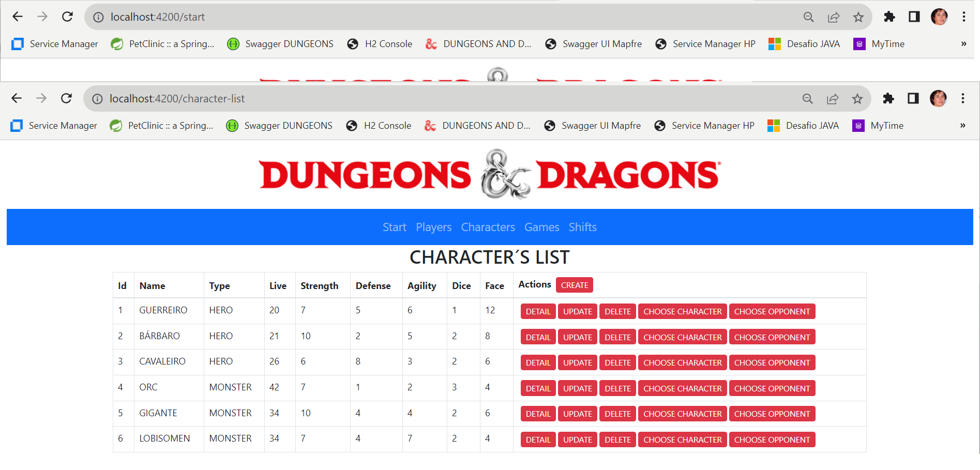Open Swagger UI Mapfre bookmark in character-list window
This screenshot has height=470, width=980.
(x=592, y=126)
